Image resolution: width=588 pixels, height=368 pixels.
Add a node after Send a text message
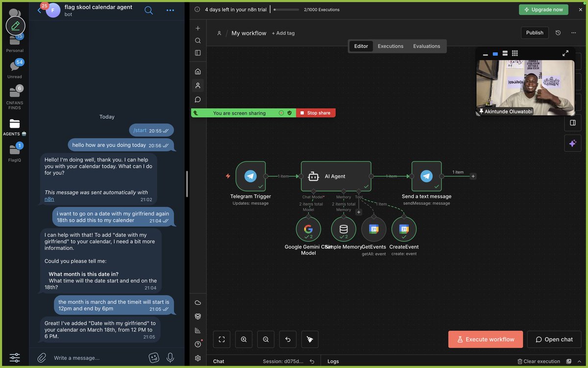(x=473, y=176)
